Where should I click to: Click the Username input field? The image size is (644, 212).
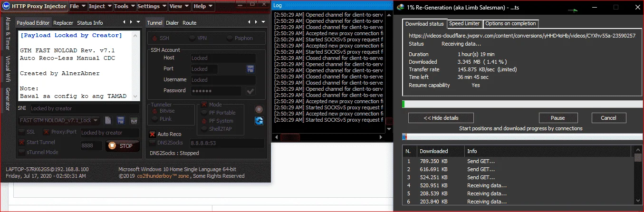pyautogui.click(x=223, y=80)
